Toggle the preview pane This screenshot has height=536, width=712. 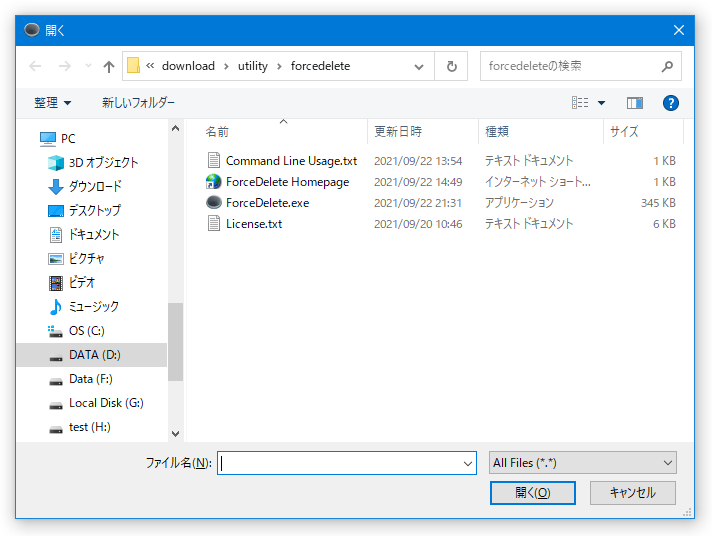pos(635,103)
